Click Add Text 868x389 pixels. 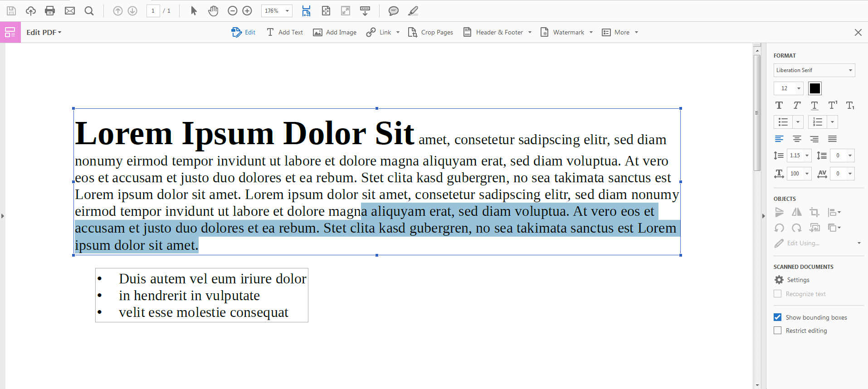285,32
